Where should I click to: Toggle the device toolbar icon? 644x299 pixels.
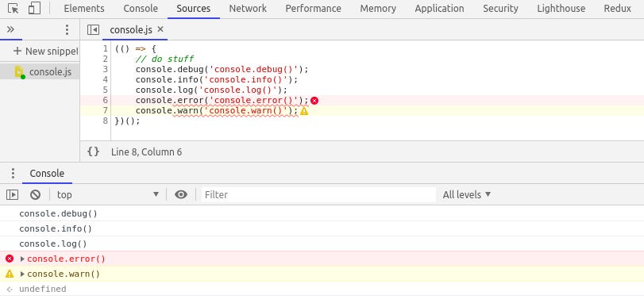[34, 9]
